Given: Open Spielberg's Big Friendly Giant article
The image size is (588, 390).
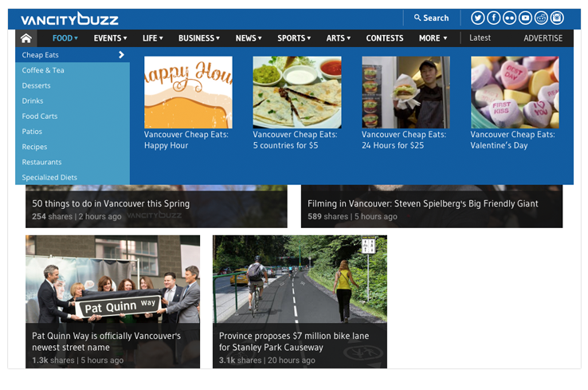Looking at the screenshot, I should click(x=422, y=204).
